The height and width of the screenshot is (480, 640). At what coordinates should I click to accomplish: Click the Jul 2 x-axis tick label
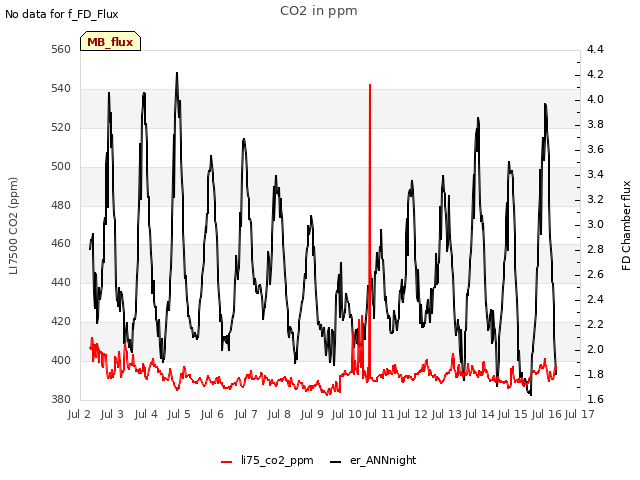click(79, 414)
